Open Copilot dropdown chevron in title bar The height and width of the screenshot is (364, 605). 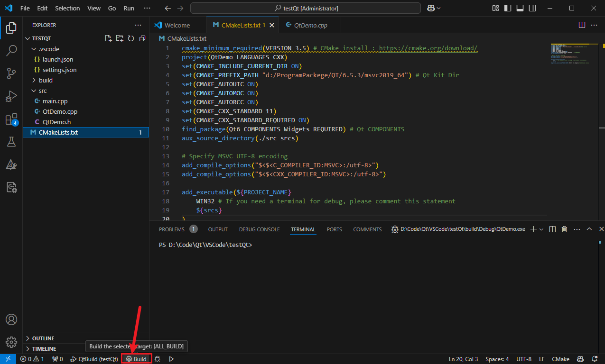[x=439, y=8]
